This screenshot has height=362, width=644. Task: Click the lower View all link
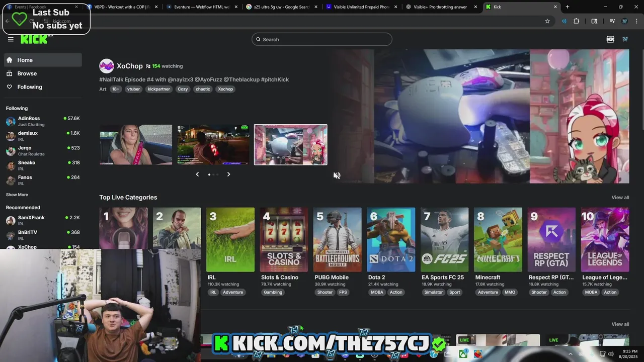tap(620, 324)
